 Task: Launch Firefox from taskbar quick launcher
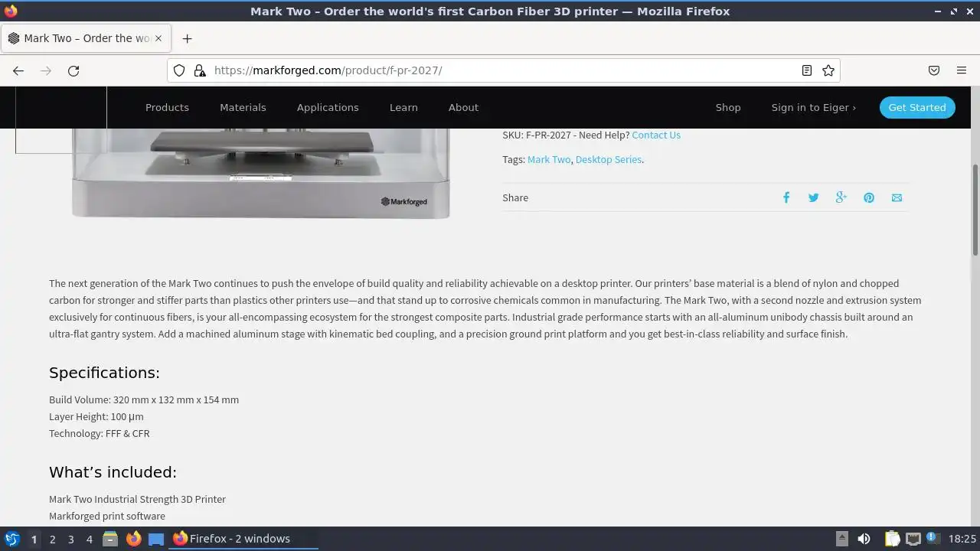pos(133,539)
